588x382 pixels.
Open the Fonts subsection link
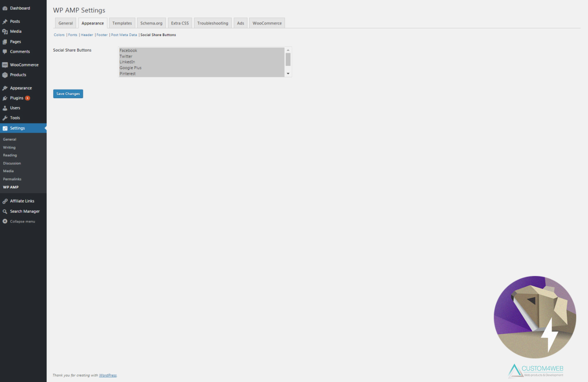coord(73,35)
